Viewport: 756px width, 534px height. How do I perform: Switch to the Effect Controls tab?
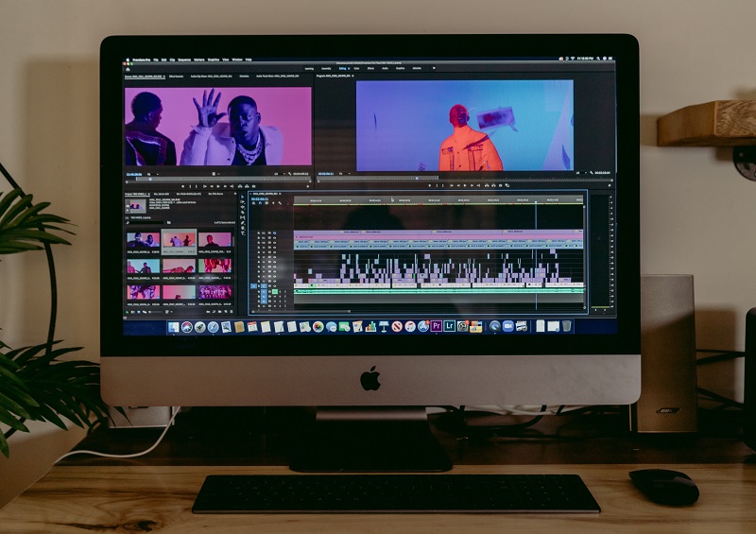176,77
